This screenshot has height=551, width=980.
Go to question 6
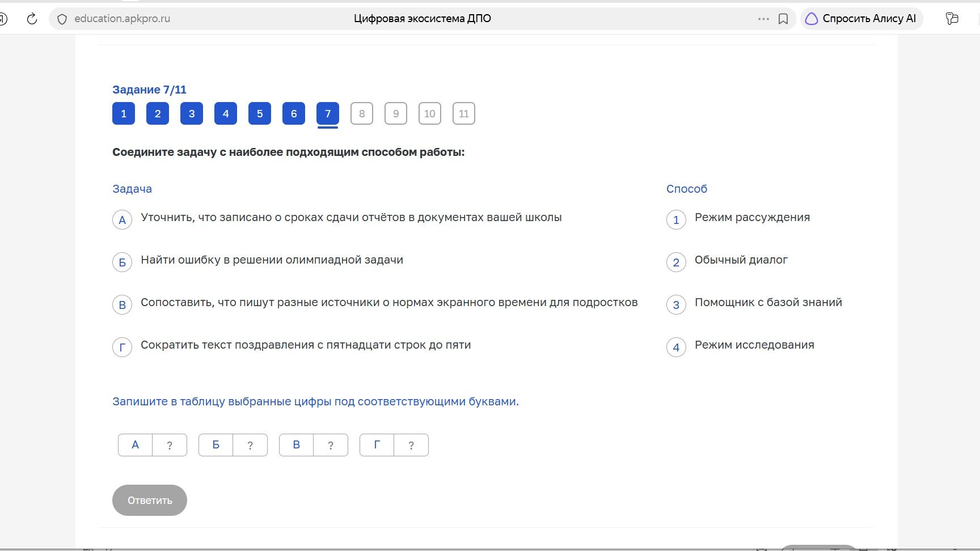click(x=294, y=113)
